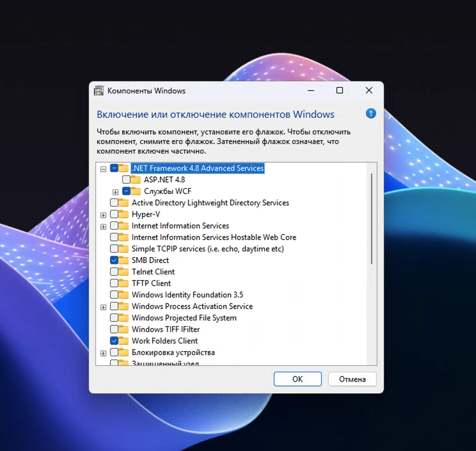
Task: Click the folder icon next to SMB Direct
Action: click(124, 260)
